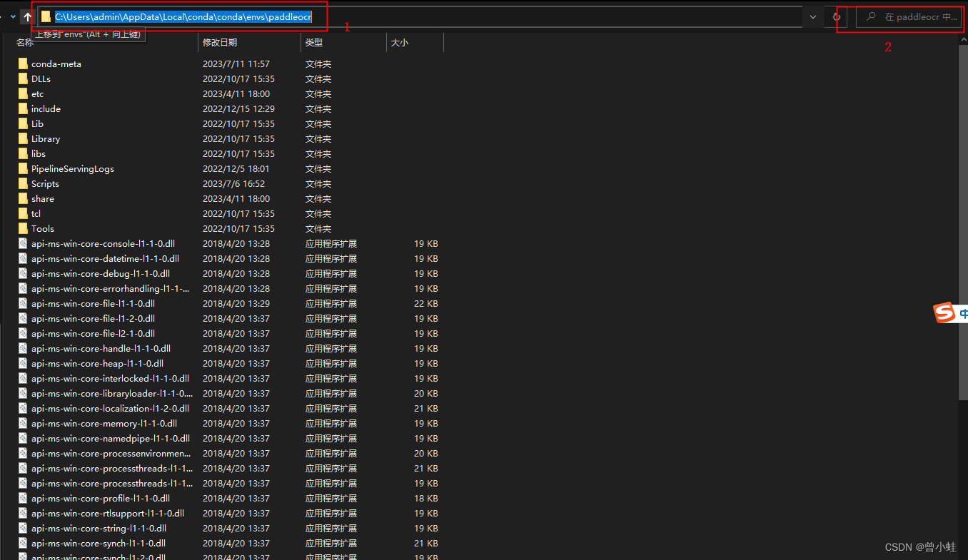Click the up-one-level arrow button
The width and height of the screenshot is (968, 560).
pyautogui.click(x=26, y=16)
